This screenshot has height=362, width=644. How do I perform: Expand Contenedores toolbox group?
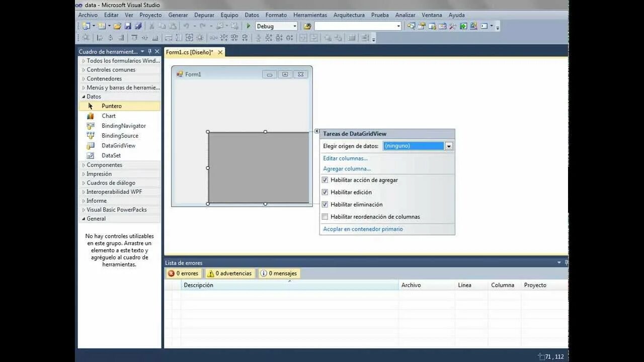coord(84,79)
